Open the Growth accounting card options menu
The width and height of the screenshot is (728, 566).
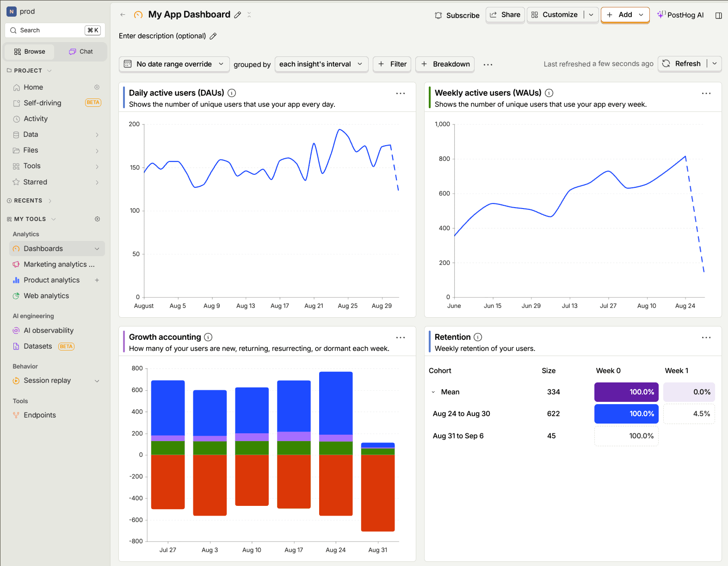pos(401,338)
